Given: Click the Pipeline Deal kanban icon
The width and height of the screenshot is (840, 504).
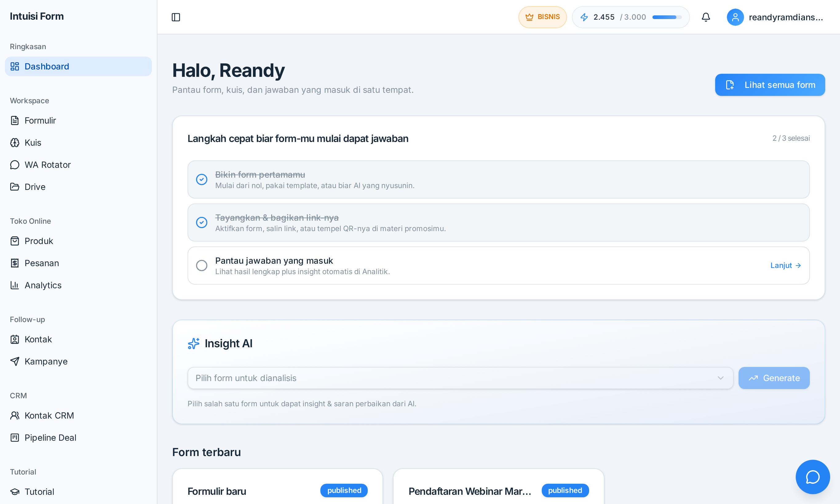Looking at the screenshot, I should point(15,438).
